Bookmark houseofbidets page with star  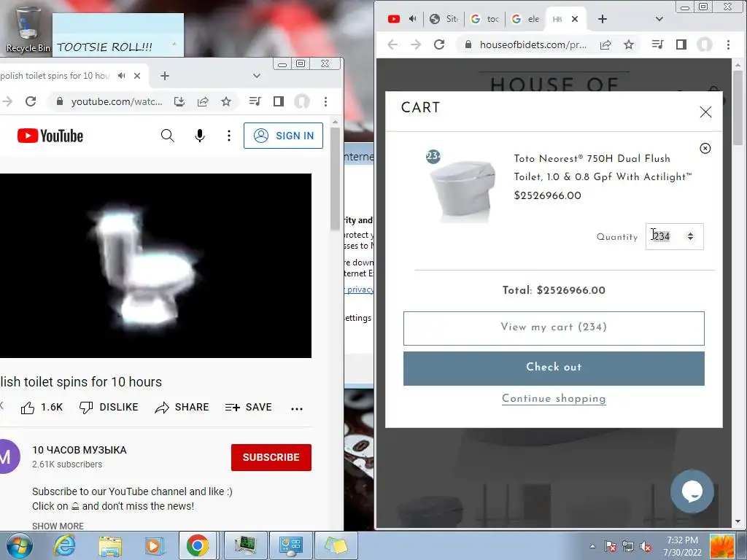(x=629, y=44)
